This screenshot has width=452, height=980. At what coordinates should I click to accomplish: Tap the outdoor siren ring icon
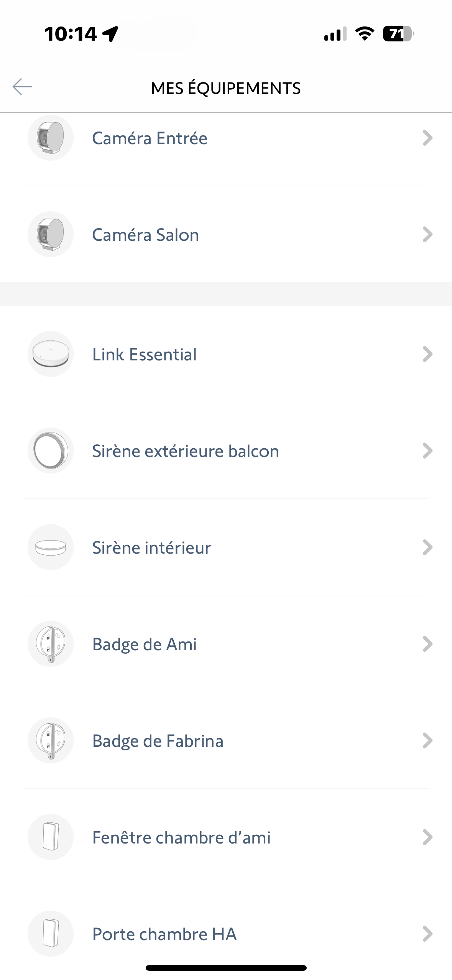51,451
